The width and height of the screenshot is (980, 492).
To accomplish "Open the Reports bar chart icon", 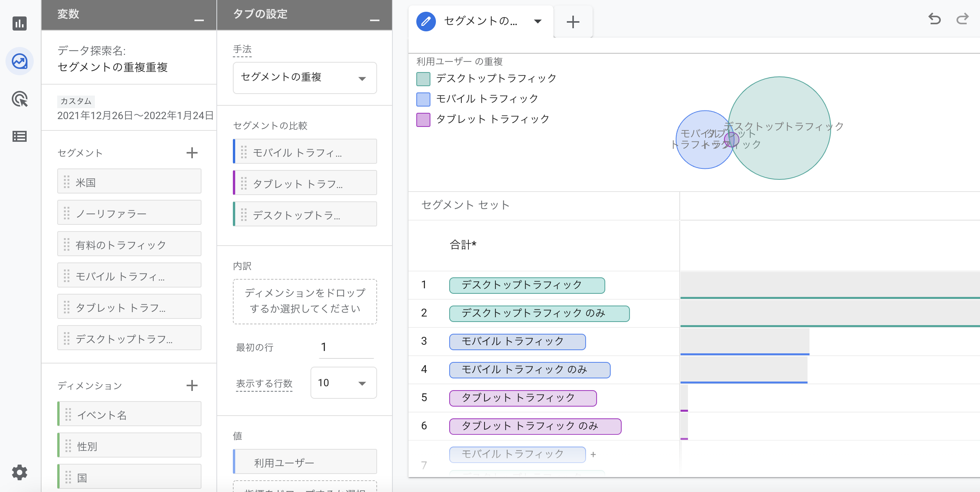I will coord(20,24).
